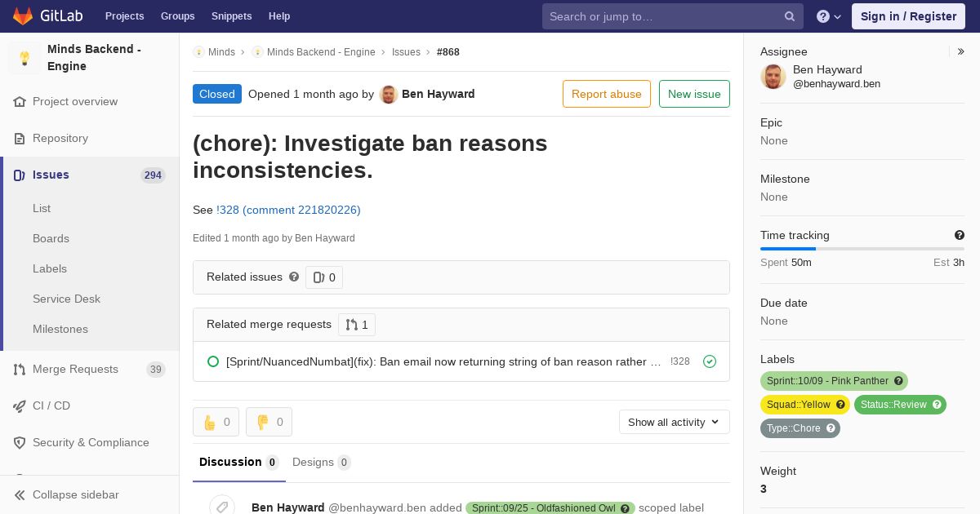980x514 pixels.
Task: Click the pipeline passed check icon
Action: pos(710,361)
